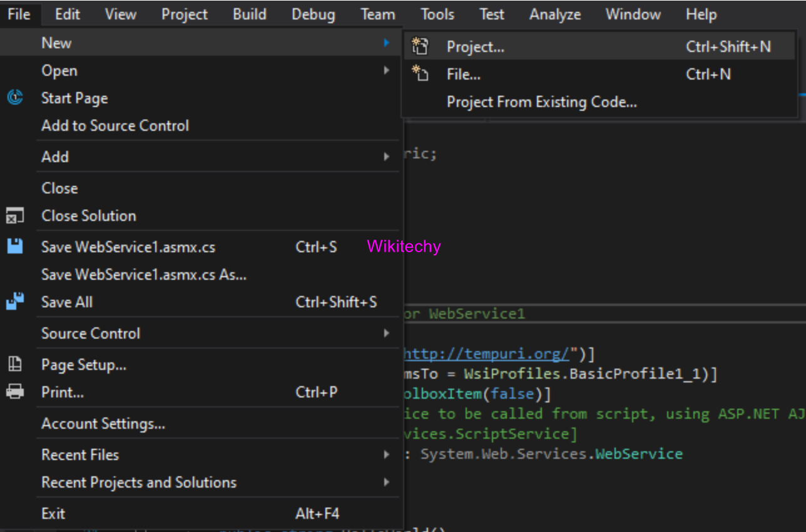Click the Start Page icon
The width and height of the screenshot is (806, 532).
click(x=15, y=98)
